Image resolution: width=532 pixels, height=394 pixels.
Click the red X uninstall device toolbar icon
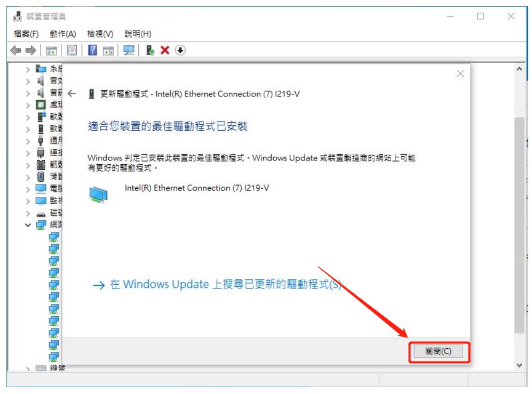165,50
